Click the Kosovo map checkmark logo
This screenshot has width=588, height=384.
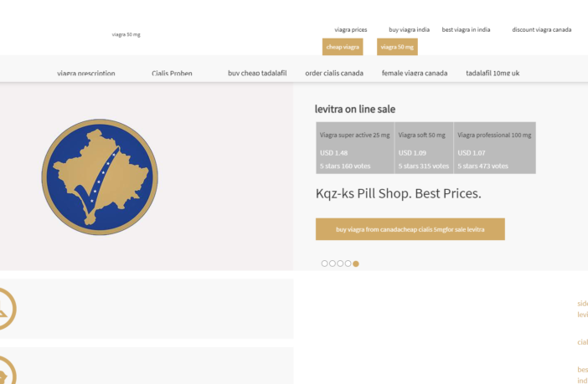tap(100, 177)
